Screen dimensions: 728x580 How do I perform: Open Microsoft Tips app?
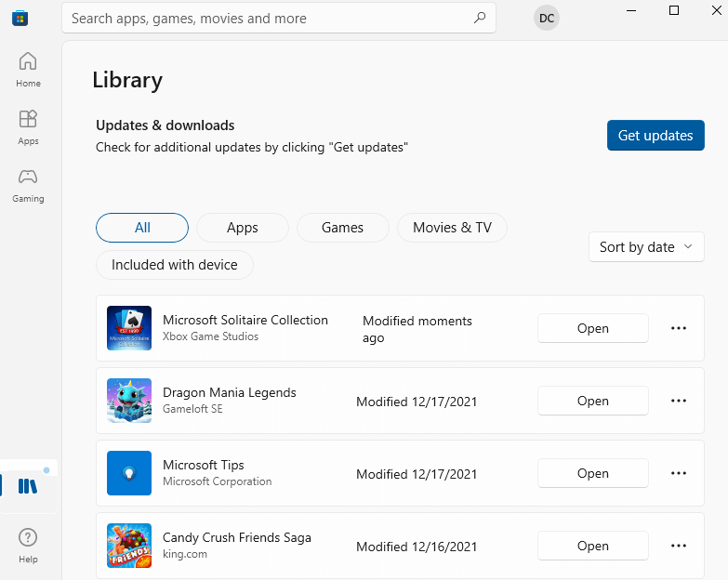pos(593,473)
